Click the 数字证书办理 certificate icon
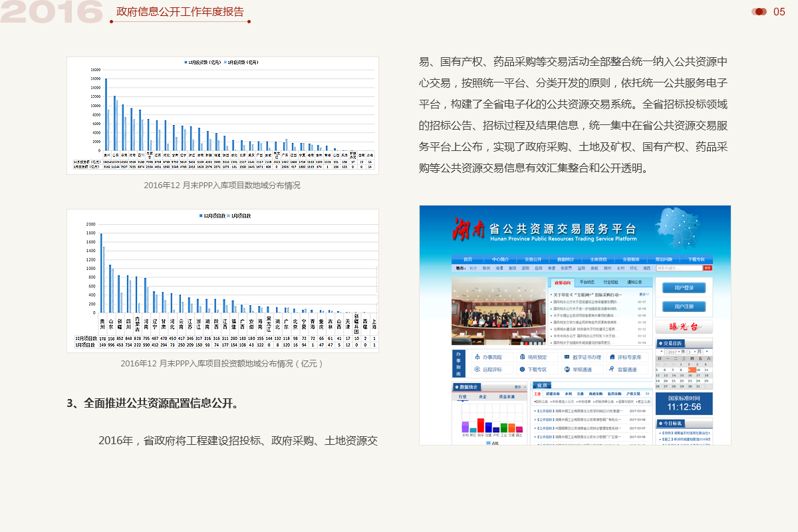The width and height of the screenshot is (798, 532). click(567, 357)
